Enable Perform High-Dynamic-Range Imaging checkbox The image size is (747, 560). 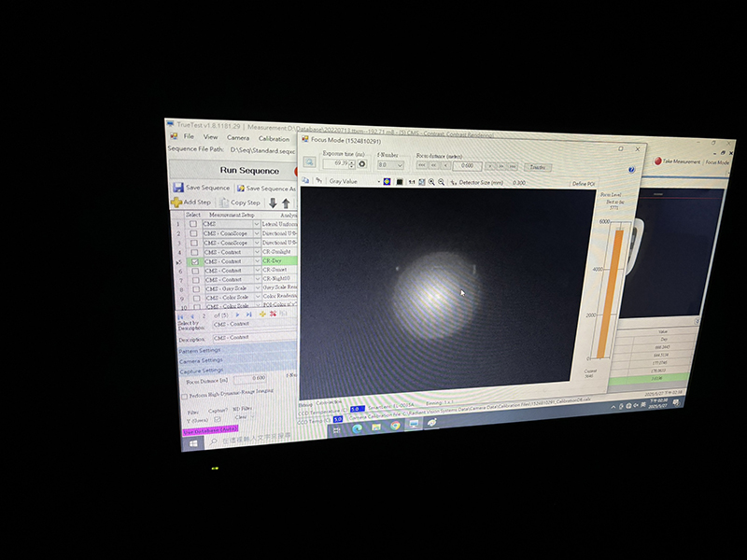point(184,396)
